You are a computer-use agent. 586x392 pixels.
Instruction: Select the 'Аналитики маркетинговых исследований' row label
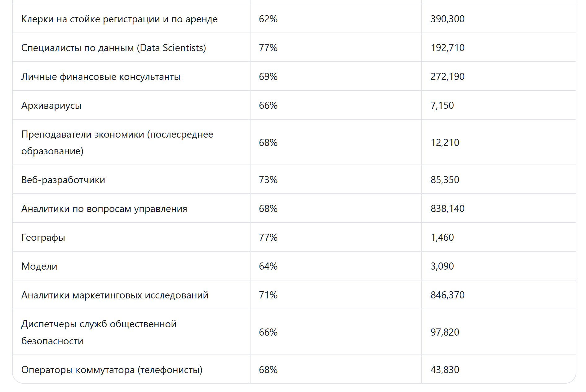click(115, 295)
